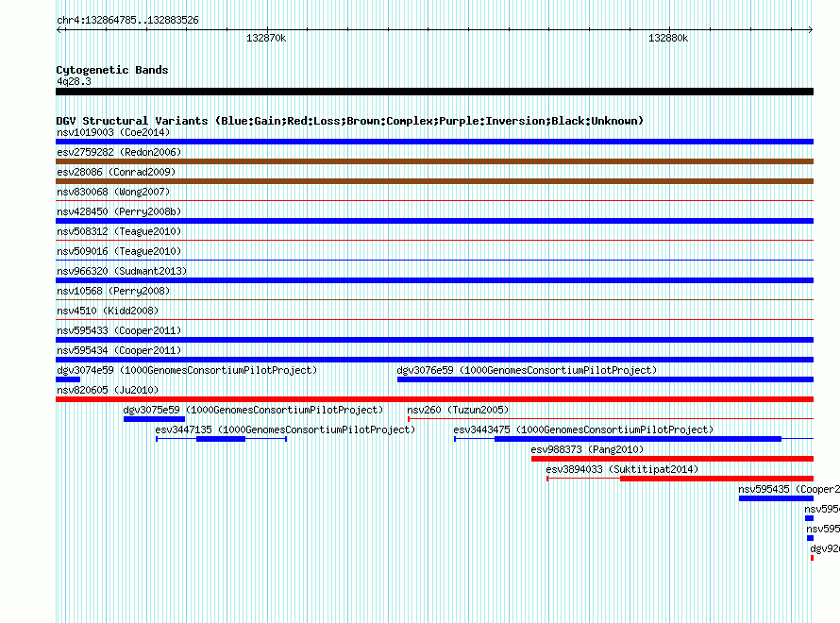Click the blue bar of nsv1019003

[434, 142]
